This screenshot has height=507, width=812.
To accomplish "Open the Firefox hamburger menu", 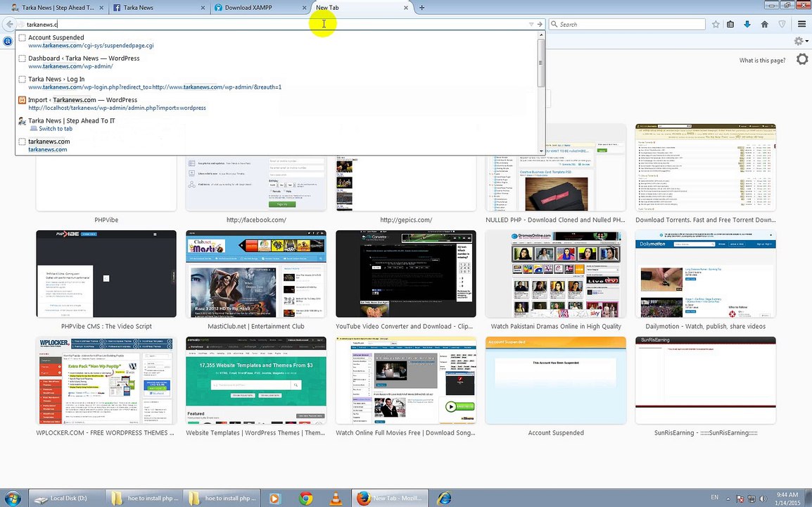I will (x=801, y=25).
